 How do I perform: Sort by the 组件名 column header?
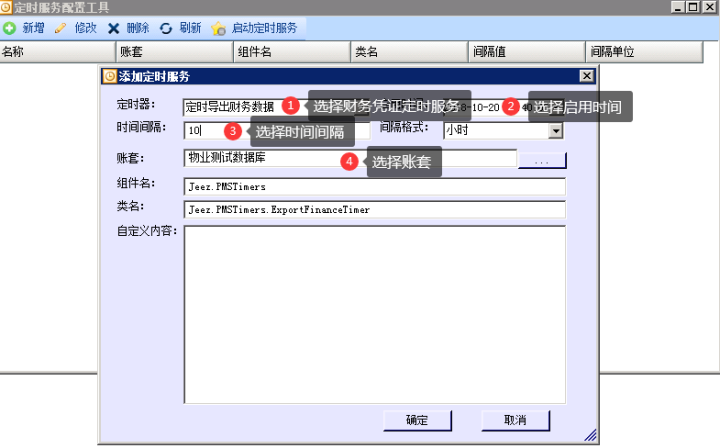292,51
